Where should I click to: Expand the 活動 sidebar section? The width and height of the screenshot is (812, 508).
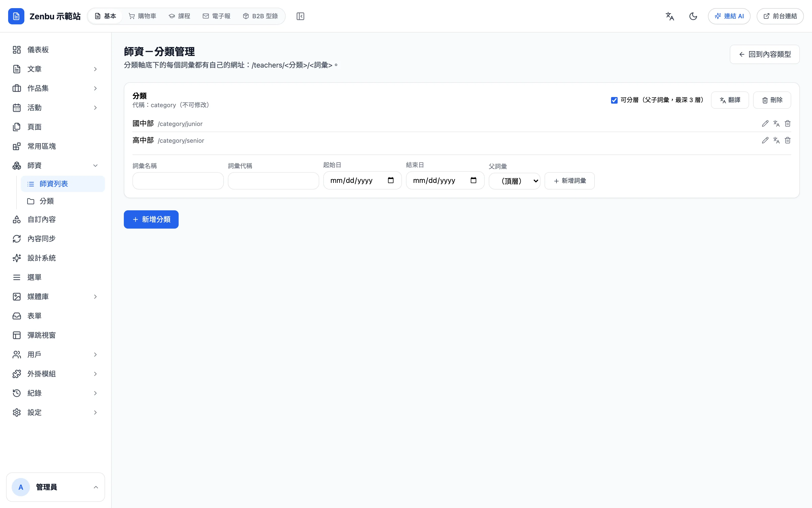coord(56,107)
